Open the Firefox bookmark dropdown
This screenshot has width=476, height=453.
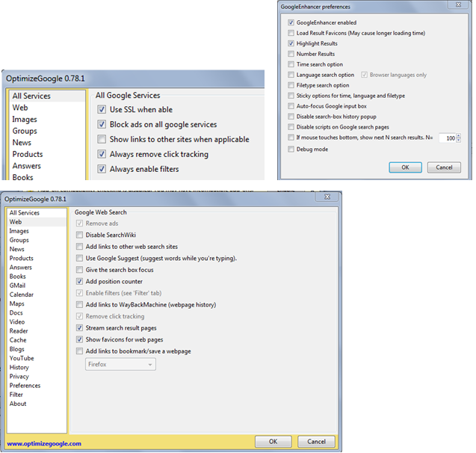(x=120, y=364)
